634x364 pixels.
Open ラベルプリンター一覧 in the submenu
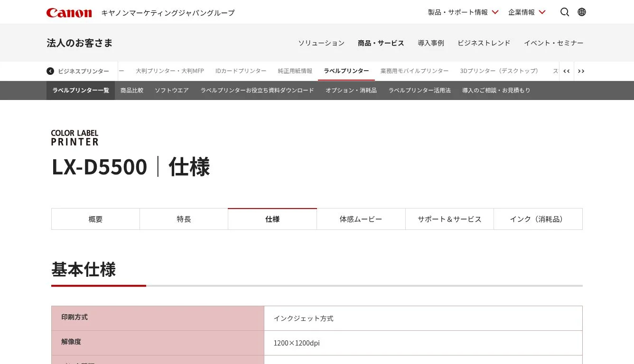coord(81,90)
